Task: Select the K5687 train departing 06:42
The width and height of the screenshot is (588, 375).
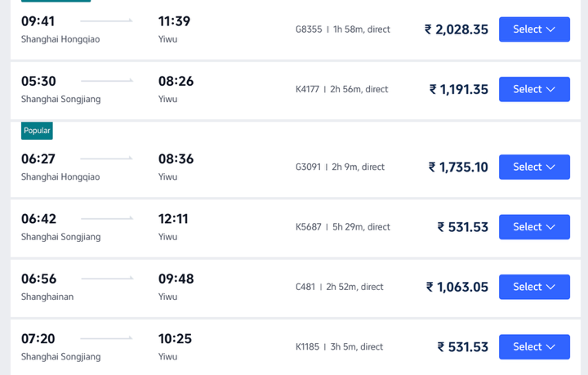Action: [534, 227]
